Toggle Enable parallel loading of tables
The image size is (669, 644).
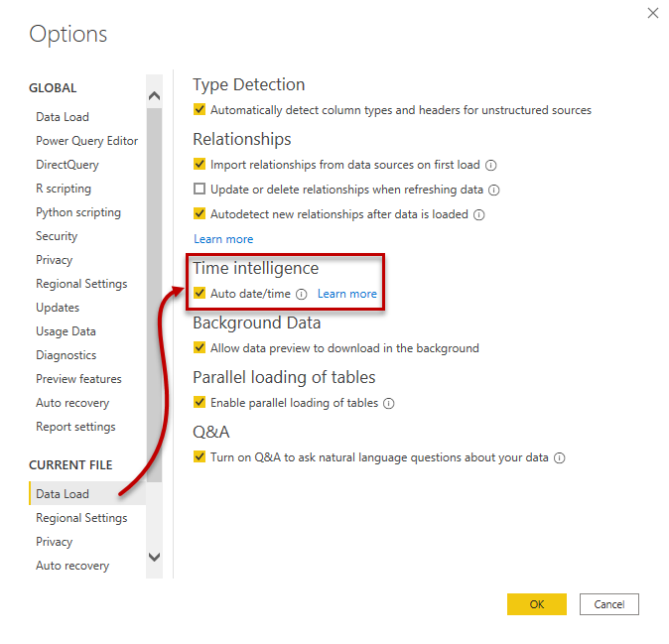pyautogui.click(x=200, y=403)
